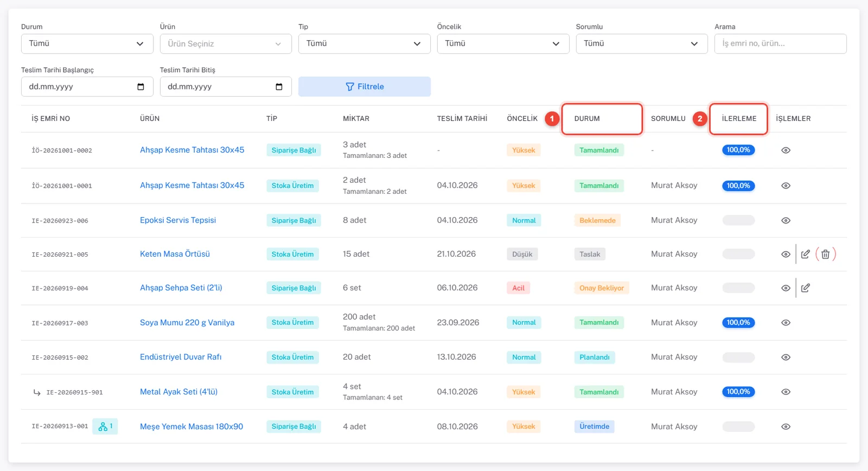Click the İLERLEME column header
The image size is (868, 471).
point(739,119)
